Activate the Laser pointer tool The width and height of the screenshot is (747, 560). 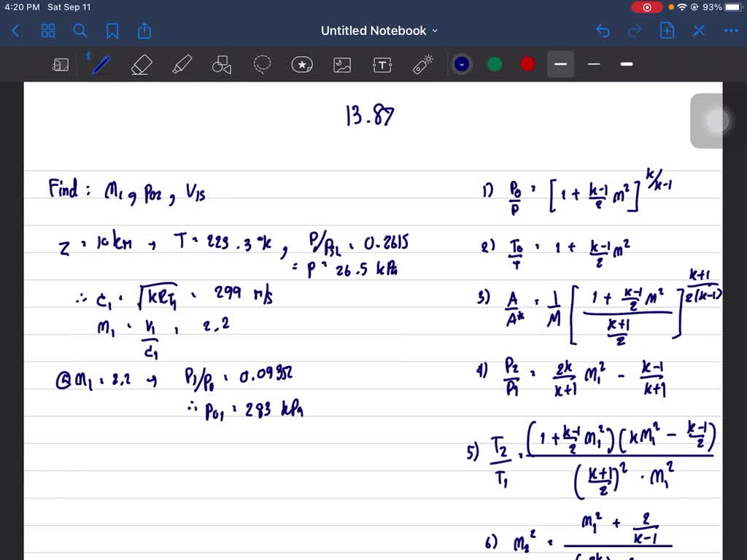pos(422,65)
